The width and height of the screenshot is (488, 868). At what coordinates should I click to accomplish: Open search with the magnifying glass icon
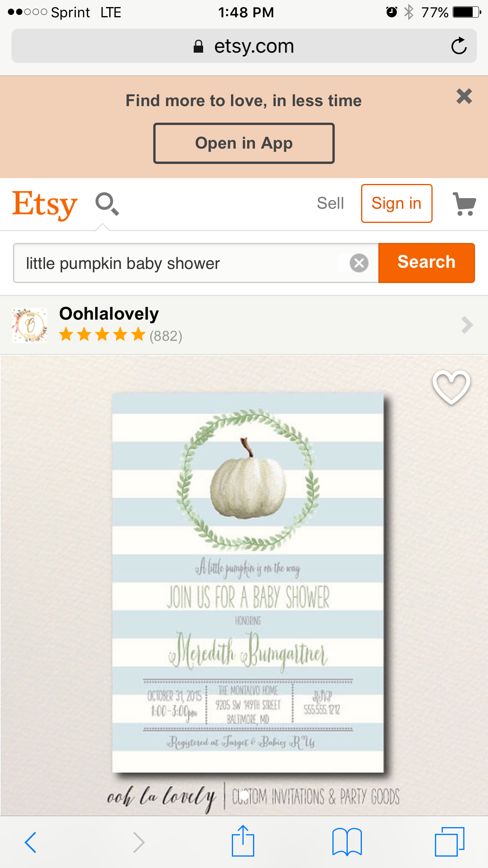pos(107,204)
